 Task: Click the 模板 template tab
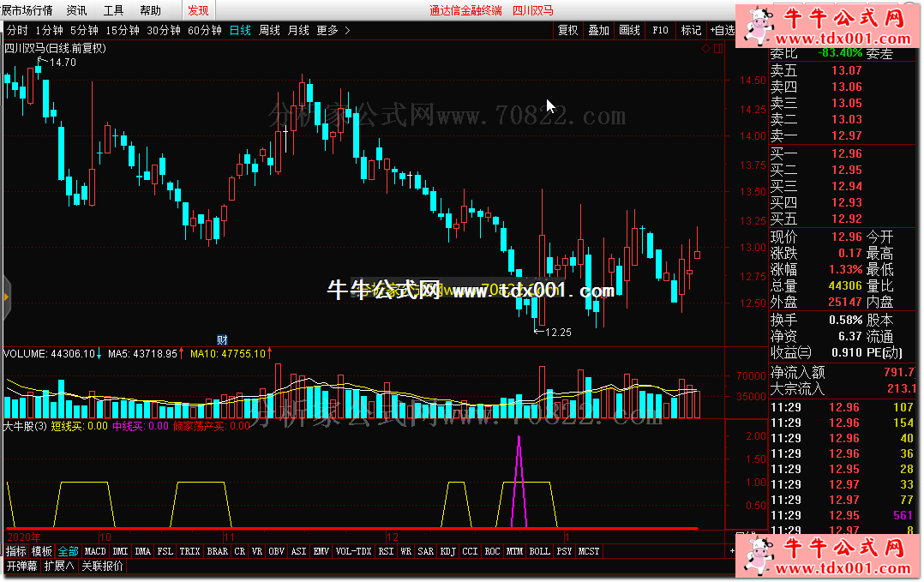(42, 551)
